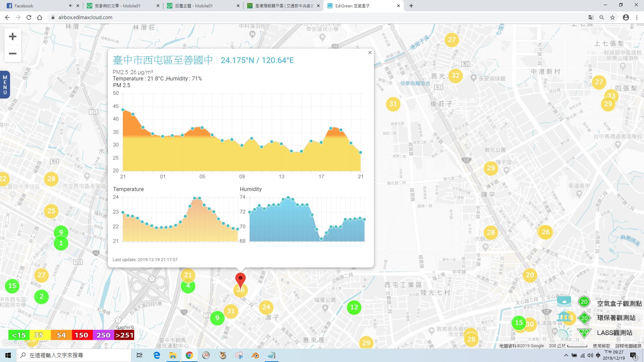Image resolution: width=644 pixels, height=362 pixels.
Task: Zoom in the map with plus button
Action: (12, 37)
